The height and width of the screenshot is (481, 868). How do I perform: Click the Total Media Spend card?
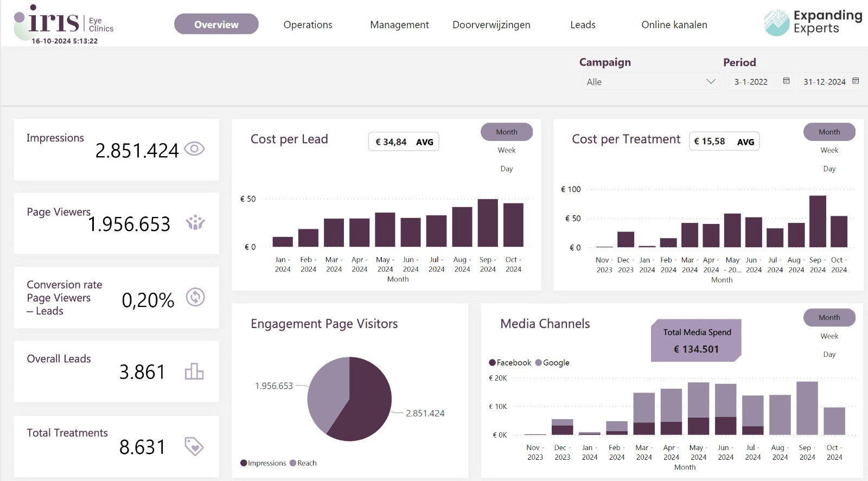(697, 341)
